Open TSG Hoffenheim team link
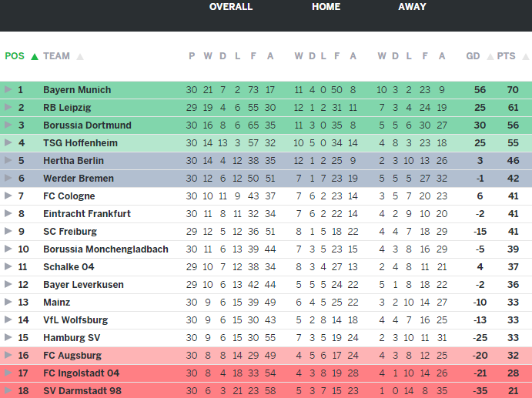The image size is (532, 398). [80, 143]
